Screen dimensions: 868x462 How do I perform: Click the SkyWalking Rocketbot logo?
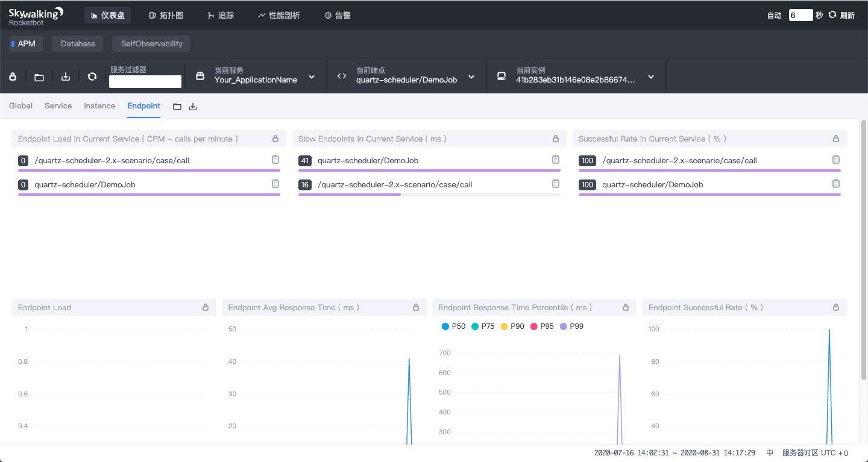[x=36, y=16]
